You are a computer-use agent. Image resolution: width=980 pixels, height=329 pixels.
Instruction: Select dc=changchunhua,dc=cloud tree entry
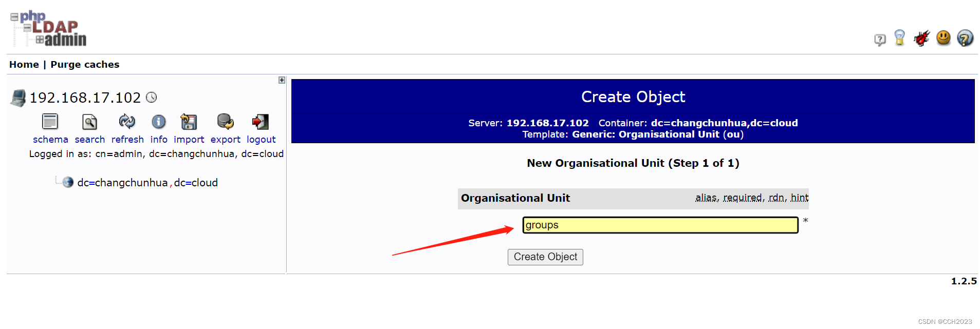pyautogui.click(x=147, y=183)
